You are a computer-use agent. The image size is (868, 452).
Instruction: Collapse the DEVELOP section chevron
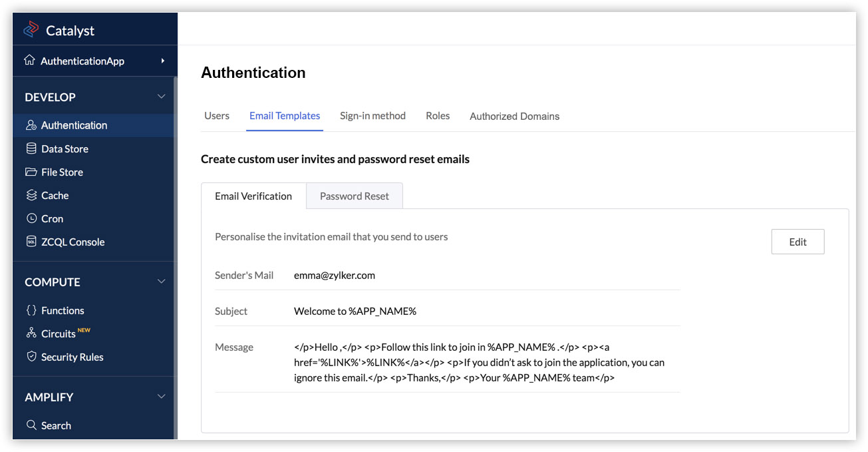coord(161,97)
